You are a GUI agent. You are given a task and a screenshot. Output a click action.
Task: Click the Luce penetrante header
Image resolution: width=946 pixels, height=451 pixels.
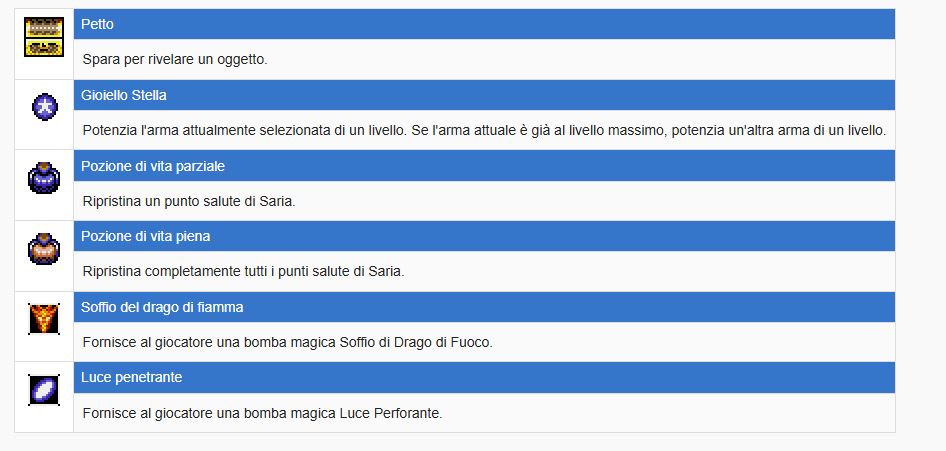484,377
